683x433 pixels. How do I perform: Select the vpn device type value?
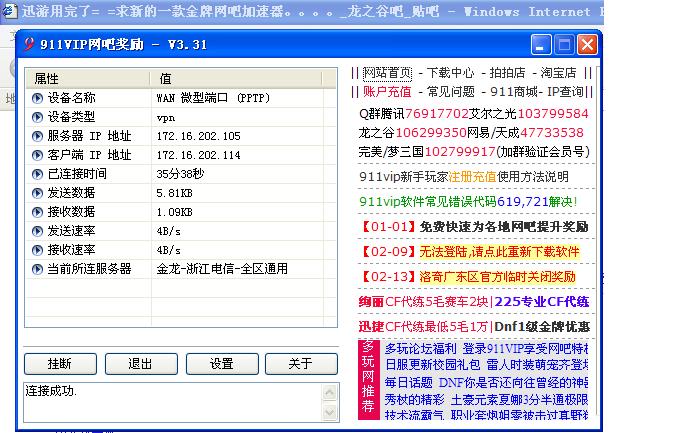click(166, 118)
